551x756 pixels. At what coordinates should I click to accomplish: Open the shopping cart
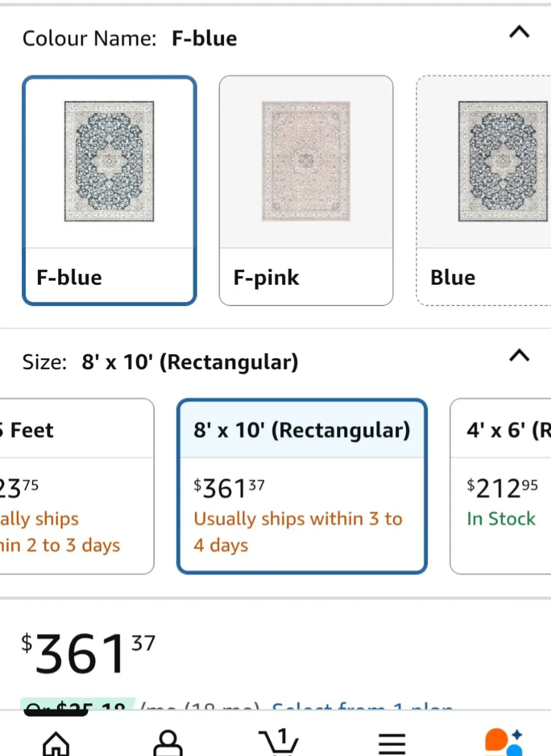[x=277, y=743]
